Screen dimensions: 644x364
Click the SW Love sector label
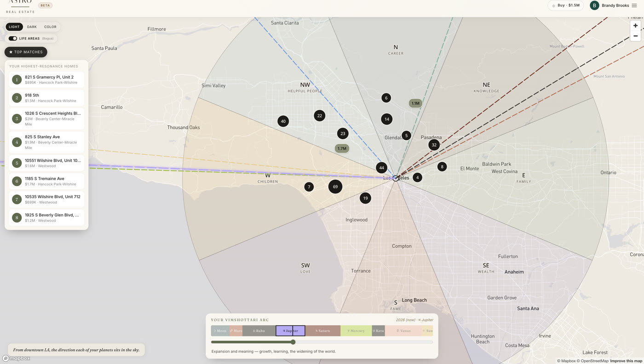tap(305, 268)
